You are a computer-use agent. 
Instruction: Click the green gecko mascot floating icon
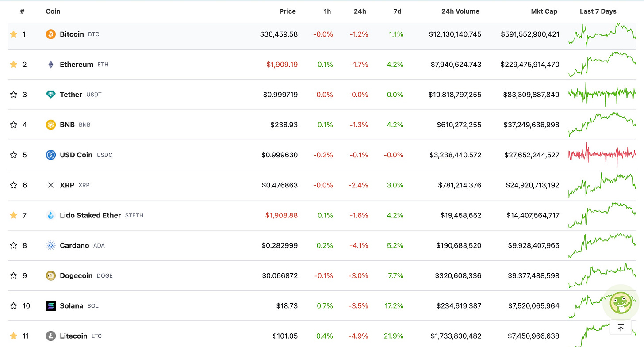[621, 302]
